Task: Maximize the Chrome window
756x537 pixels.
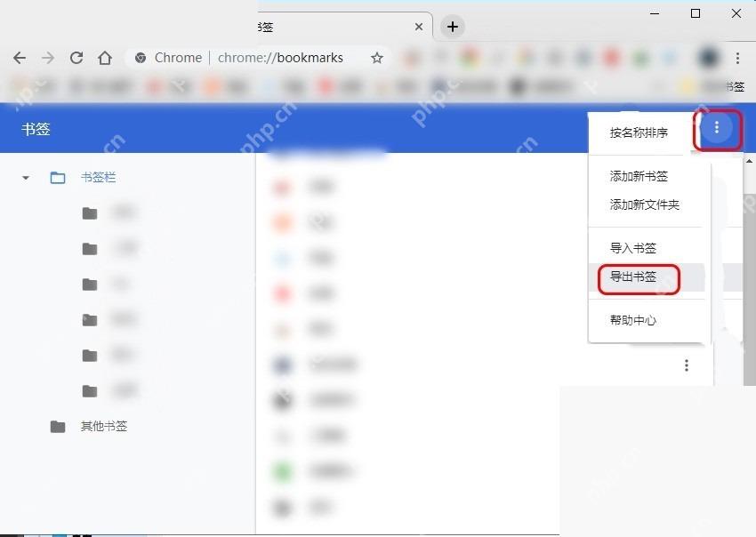Action: click(696, 13)
